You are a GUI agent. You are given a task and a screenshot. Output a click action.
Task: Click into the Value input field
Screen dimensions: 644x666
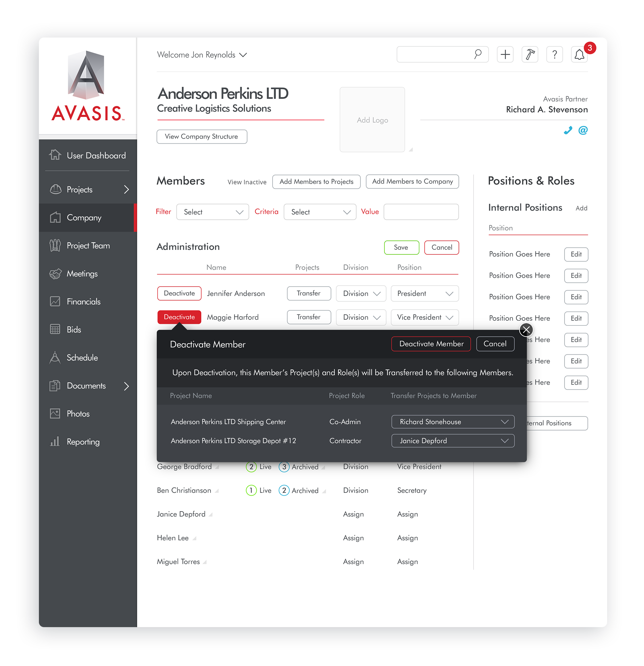[421, 212]
